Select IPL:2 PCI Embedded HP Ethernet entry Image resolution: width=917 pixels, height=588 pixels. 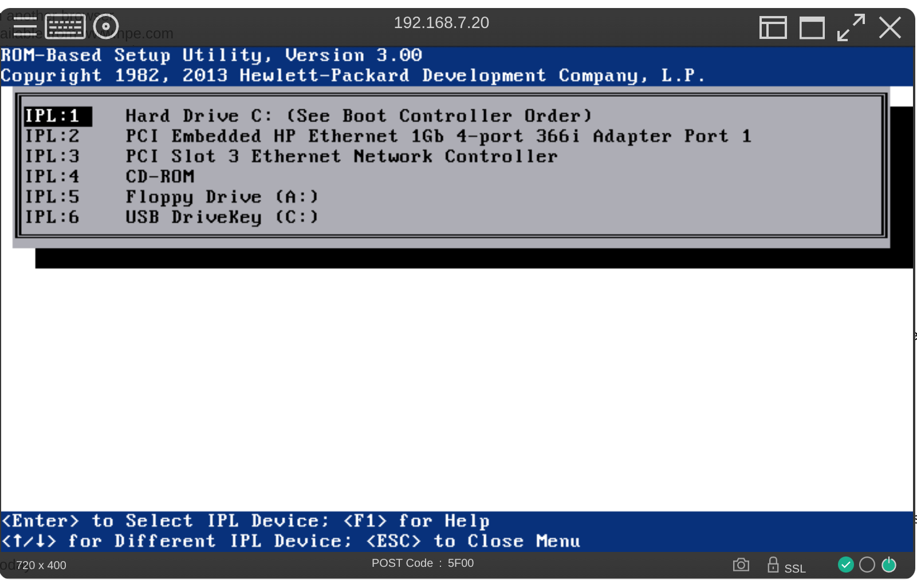[388, 136]
